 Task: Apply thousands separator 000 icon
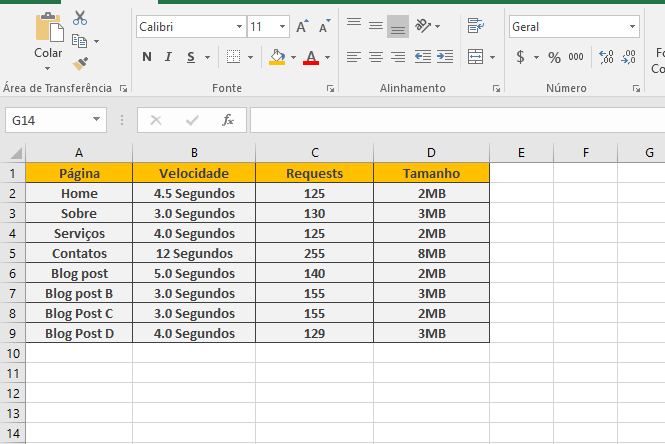[x=576, y=57]
